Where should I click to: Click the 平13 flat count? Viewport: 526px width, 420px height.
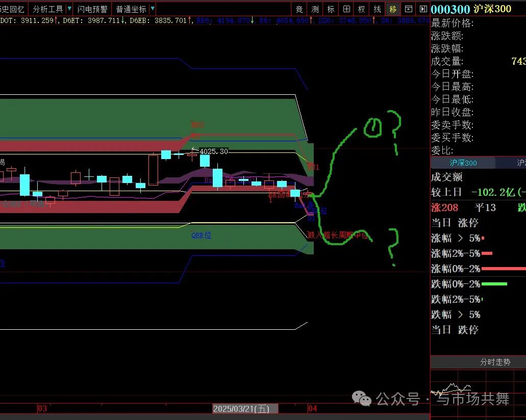(485, 207)
